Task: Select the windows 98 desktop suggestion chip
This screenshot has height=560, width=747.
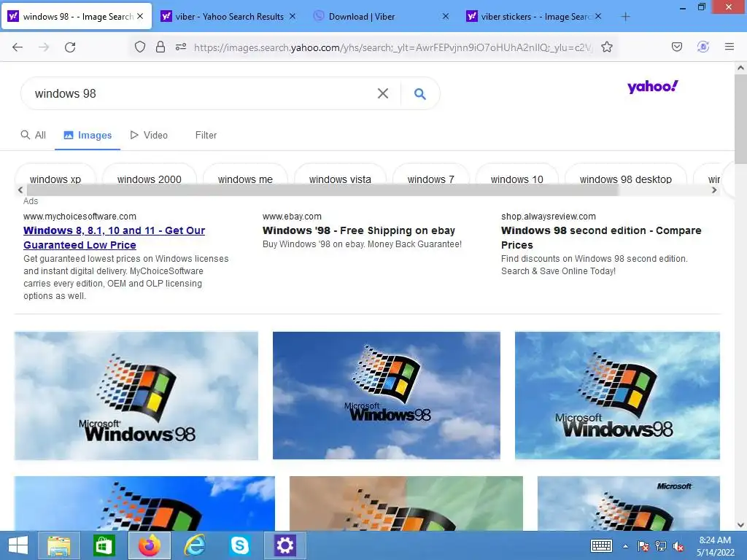Action: (625, 179)
